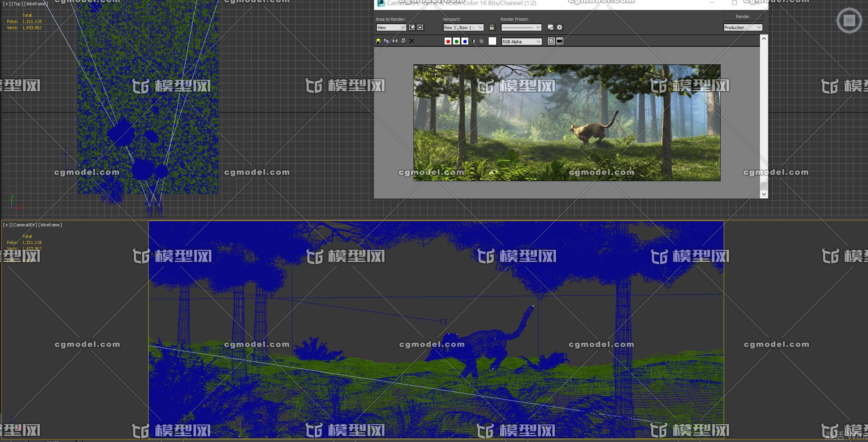Click the 'Render Preset:' label
This screenshot has width=868, height=442.
coord(514,19)
